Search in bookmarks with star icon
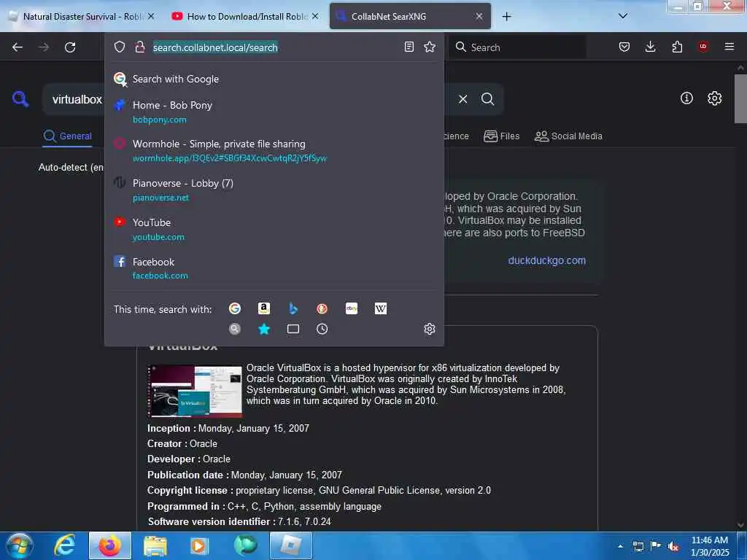 pyautogui.click(x=264, y=329)
